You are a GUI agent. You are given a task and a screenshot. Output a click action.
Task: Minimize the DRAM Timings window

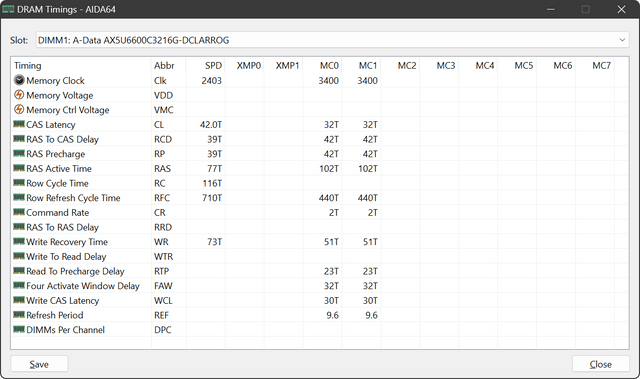(x=551, y=9)
